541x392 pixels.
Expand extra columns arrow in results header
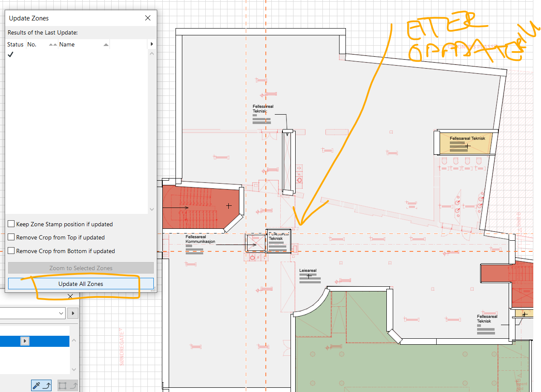click(152, 44)
